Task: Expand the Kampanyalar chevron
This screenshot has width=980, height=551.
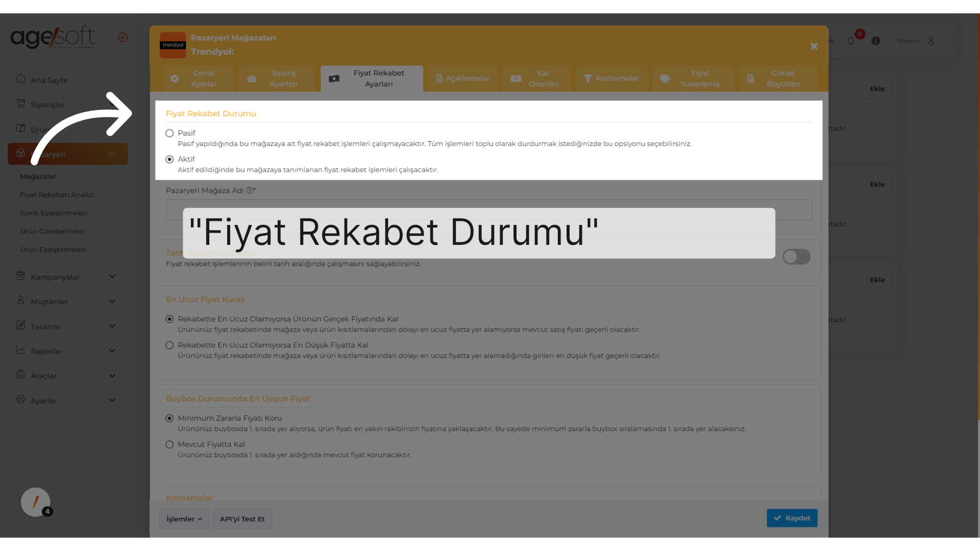Action: point(112,277)
